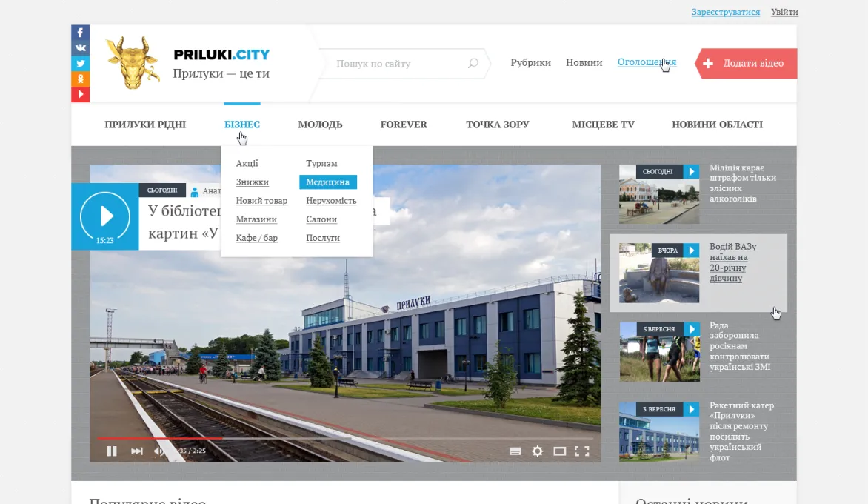Choose Нерухомість from the submenu

tap(331, 201)
